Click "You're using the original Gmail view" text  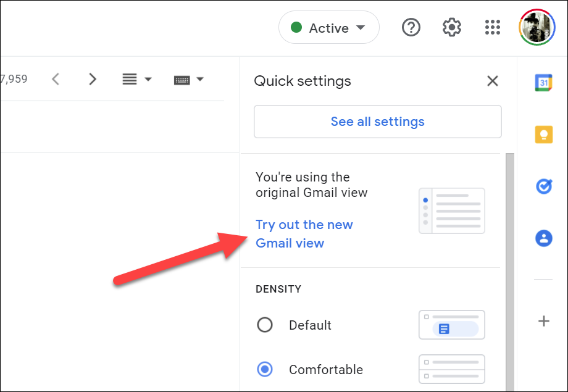point(312,185)
